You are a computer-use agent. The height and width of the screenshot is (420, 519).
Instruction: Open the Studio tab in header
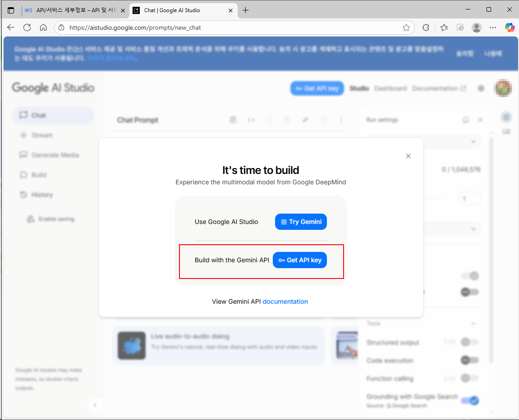point(359,88)
